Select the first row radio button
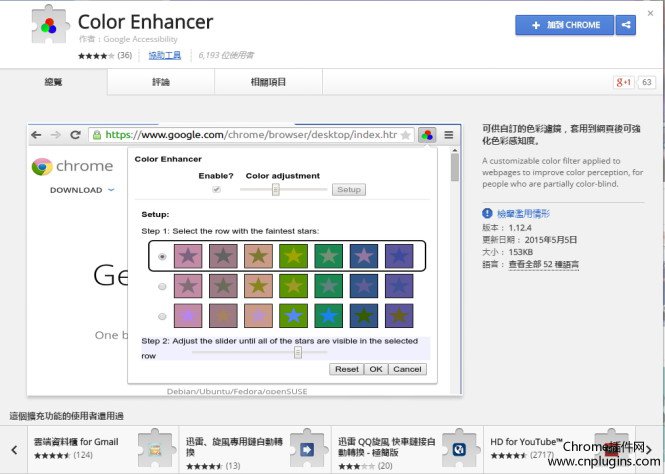Screen dimensions: 665x474 [162, 256]
